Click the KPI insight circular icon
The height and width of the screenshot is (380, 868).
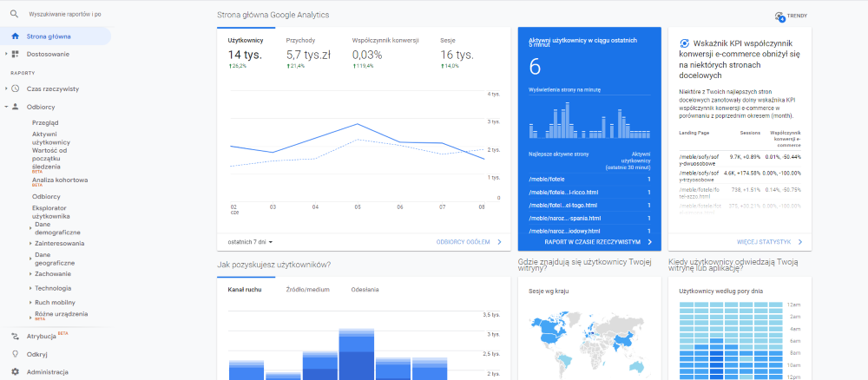point(684,43)
